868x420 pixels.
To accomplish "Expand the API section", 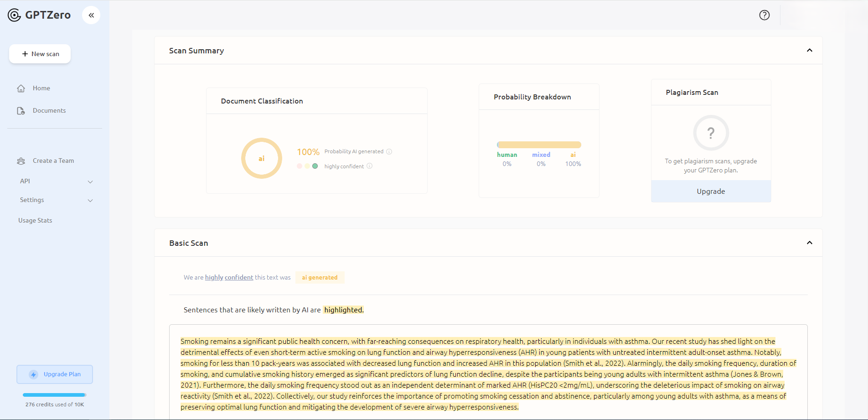I will pyautogui.click(x=90, y=181).
